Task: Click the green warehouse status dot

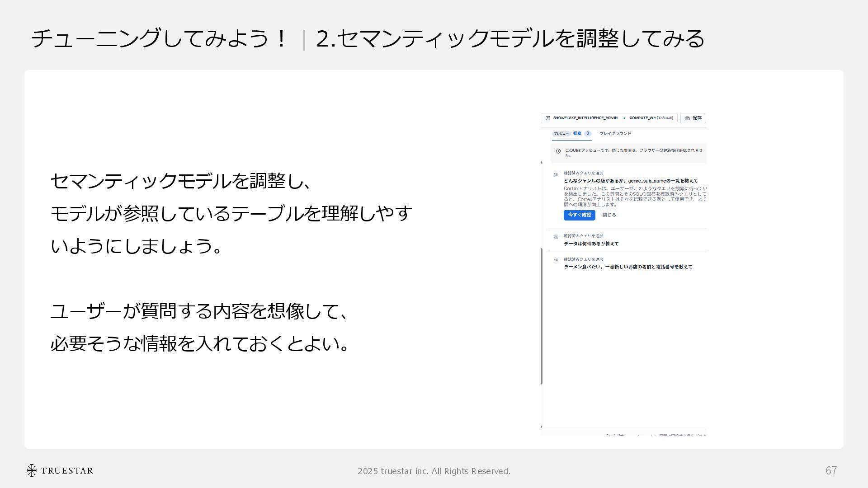Action: pos(624,118)
